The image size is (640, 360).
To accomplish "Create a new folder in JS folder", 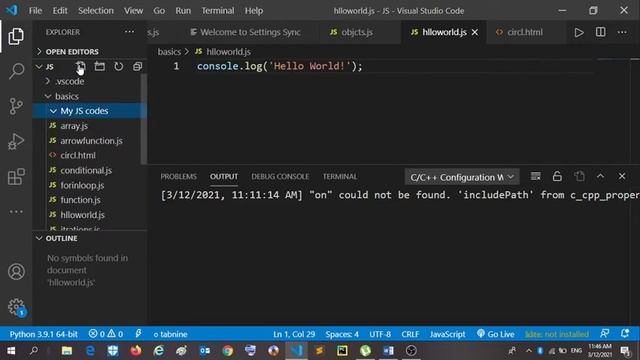I will 100,66.
